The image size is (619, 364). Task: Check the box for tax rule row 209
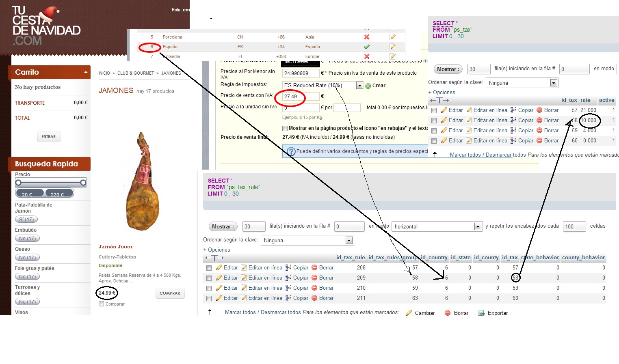209,278
